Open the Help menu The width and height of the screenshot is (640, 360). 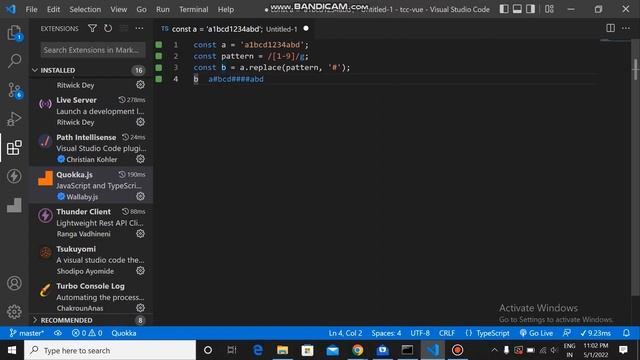pos(226,9)
